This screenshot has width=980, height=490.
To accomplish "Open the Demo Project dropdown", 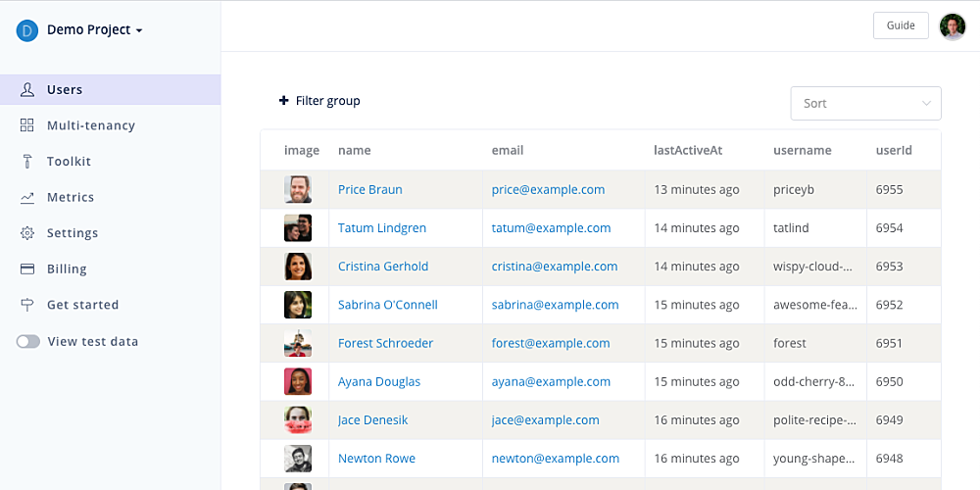I will coord(95,30).
